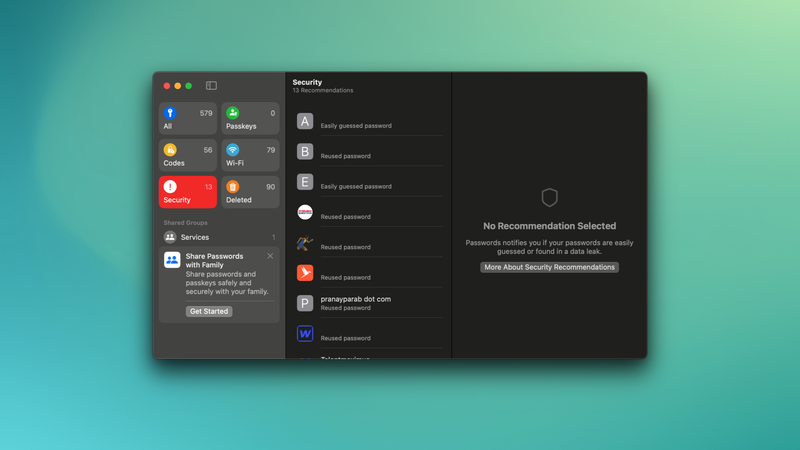The image size is (800, 450).
Task: Select the entry with the letter A icon
Action: coord(369,121)
